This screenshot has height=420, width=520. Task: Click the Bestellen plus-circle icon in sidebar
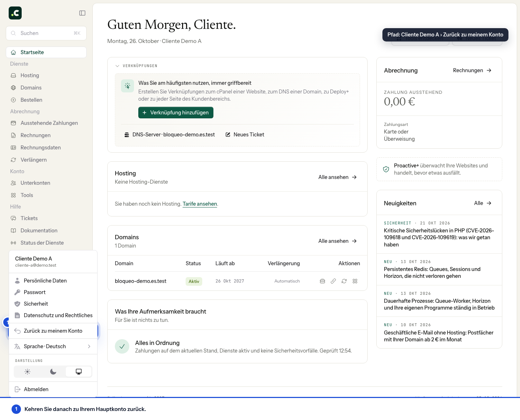click(x=13, y=100)
